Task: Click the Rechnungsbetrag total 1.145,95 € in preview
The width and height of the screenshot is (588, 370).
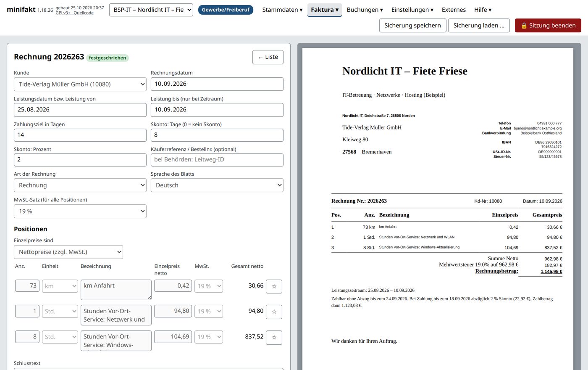Action: point(551,272)
